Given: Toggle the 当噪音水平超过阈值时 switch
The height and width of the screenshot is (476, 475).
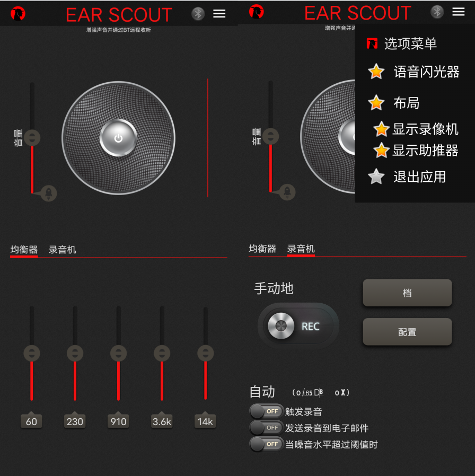Looking at the screenshot, I should click(x=267, y=444).
